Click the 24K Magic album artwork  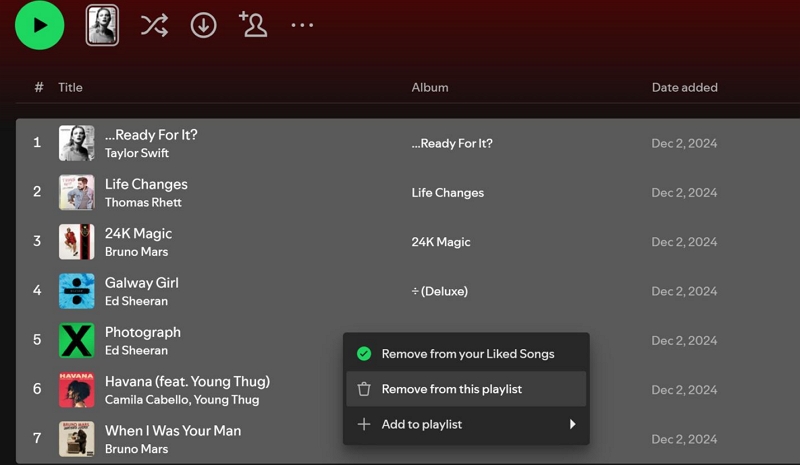click(x=77, y=241)
